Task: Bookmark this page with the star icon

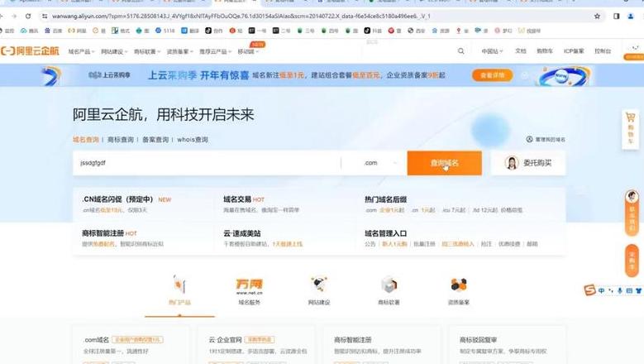Action: pos(597,16)
